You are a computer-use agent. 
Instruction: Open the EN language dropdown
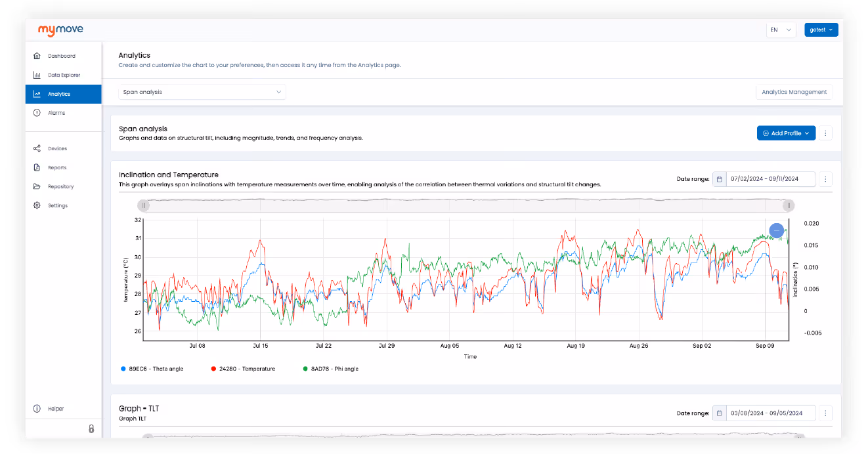coord(781,30)
